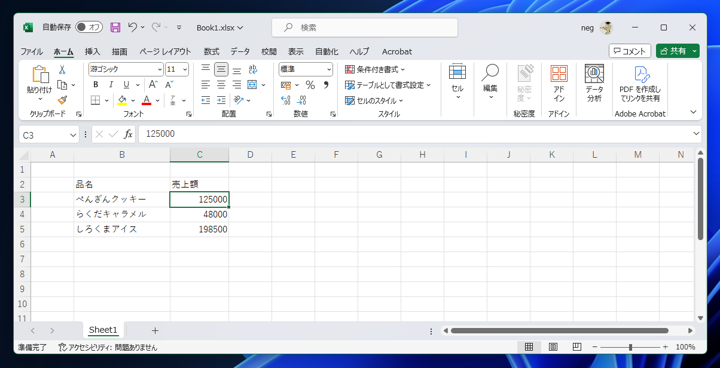Switch to the 表示 tab
This screenshot has height=368, width=720.
point(296,51)
